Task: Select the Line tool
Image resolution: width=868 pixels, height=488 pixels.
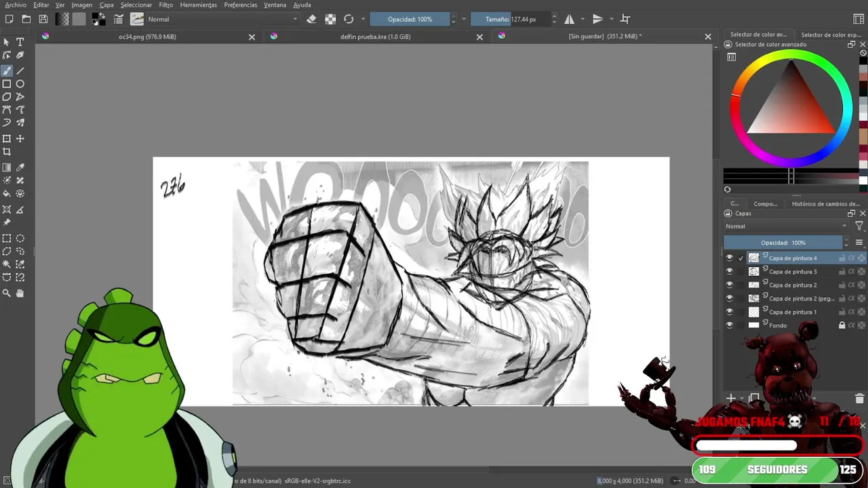Action: click(x=20, y=70)
